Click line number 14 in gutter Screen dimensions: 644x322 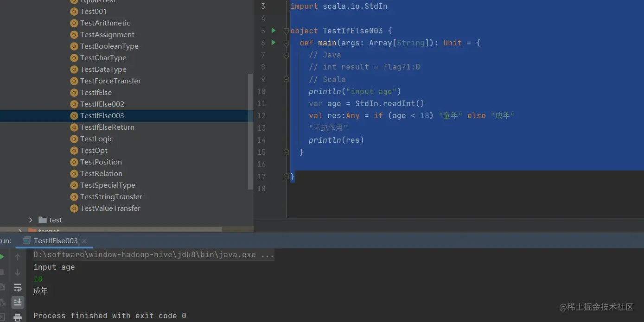pos(261,140)
